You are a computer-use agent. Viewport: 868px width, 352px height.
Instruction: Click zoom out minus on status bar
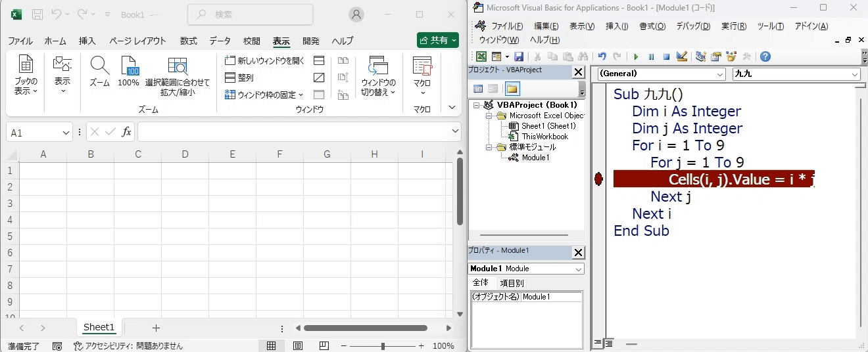pyautogui.click(x=344, y=345)
